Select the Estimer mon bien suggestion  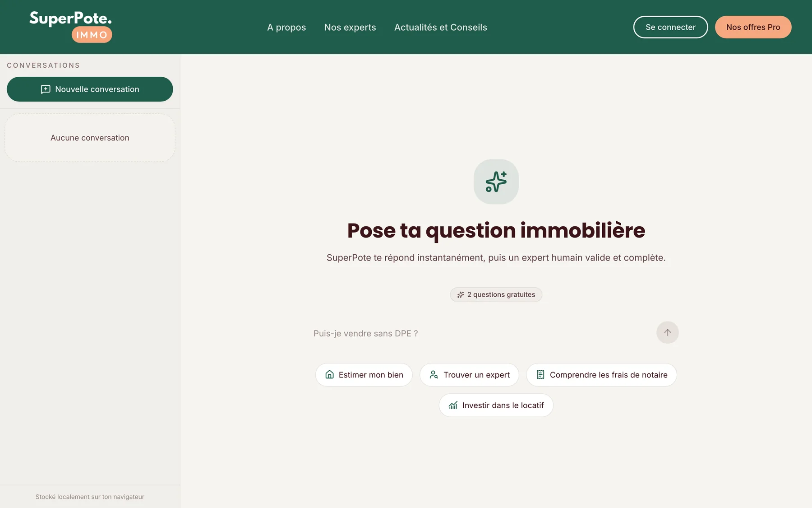[364, 374]
